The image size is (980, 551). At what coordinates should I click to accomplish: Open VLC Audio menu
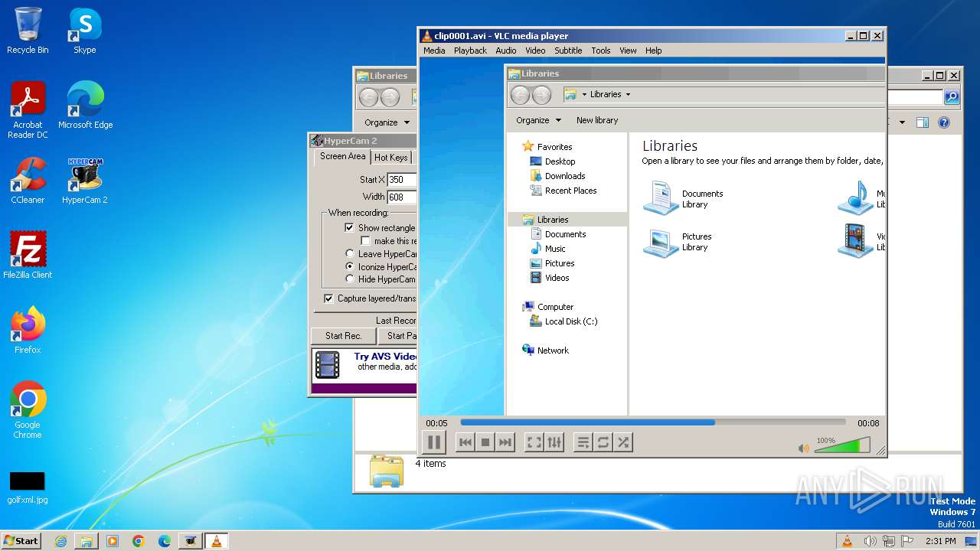point(505,51)
